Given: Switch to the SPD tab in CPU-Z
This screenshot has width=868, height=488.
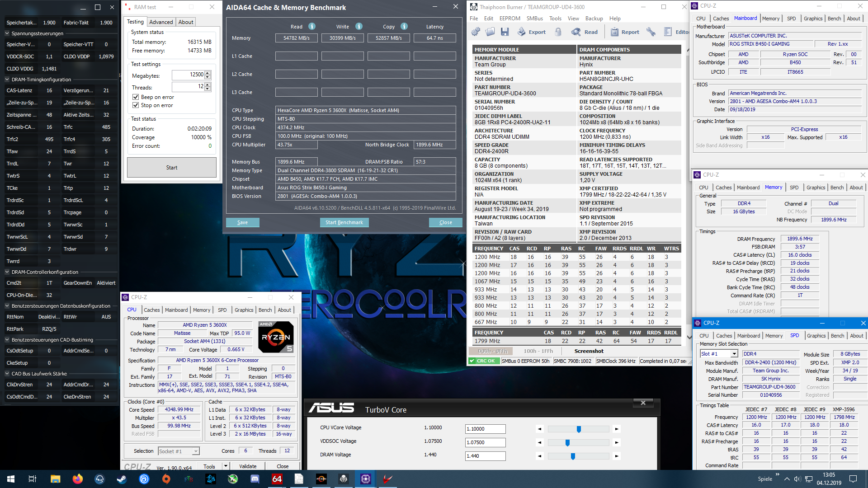Looking at the screenshot, I should (222, 310).
